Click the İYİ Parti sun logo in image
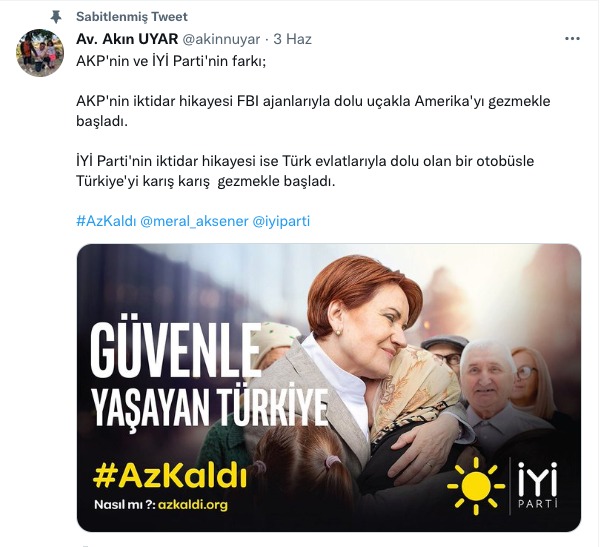 pyautogui.click(x=476, y=486)
